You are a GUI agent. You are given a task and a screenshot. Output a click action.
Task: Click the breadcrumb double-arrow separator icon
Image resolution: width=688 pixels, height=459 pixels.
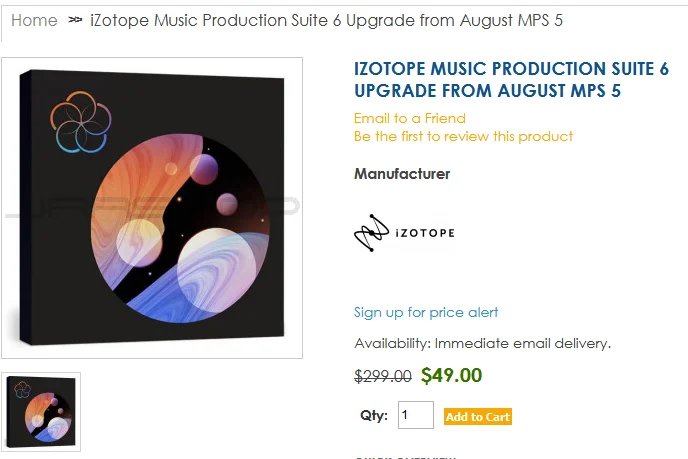pos(75,20)
